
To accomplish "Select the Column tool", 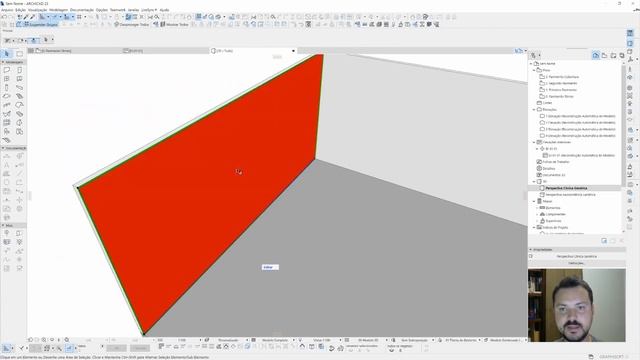I will point(7,87).
